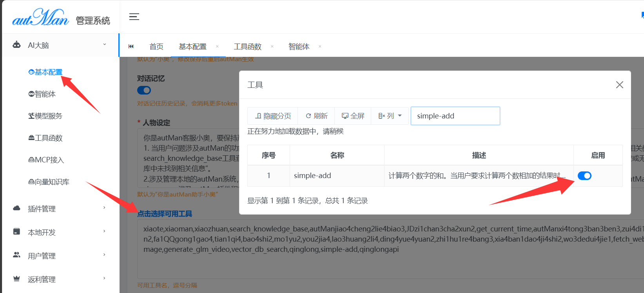Click the hamburger menu collapse icon
The image size is (644, 293).
[134, 17]
